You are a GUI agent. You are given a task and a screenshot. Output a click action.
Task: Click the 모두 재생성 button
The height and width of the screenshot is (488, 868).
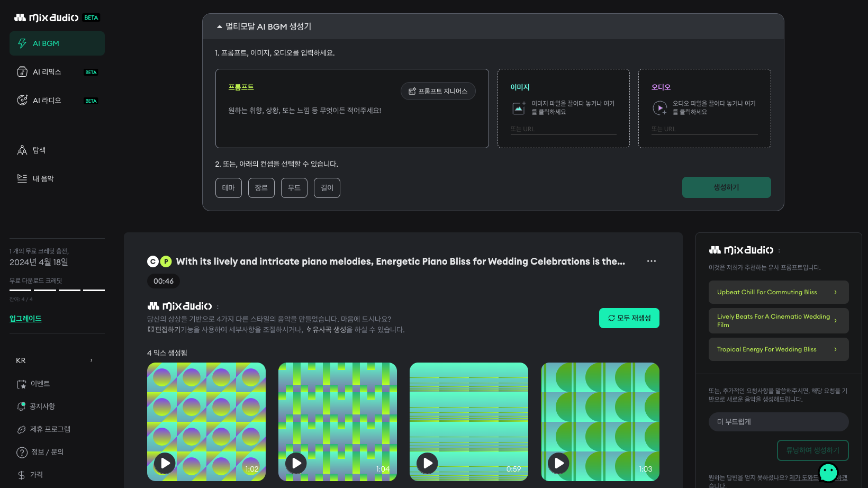point(629,318)
